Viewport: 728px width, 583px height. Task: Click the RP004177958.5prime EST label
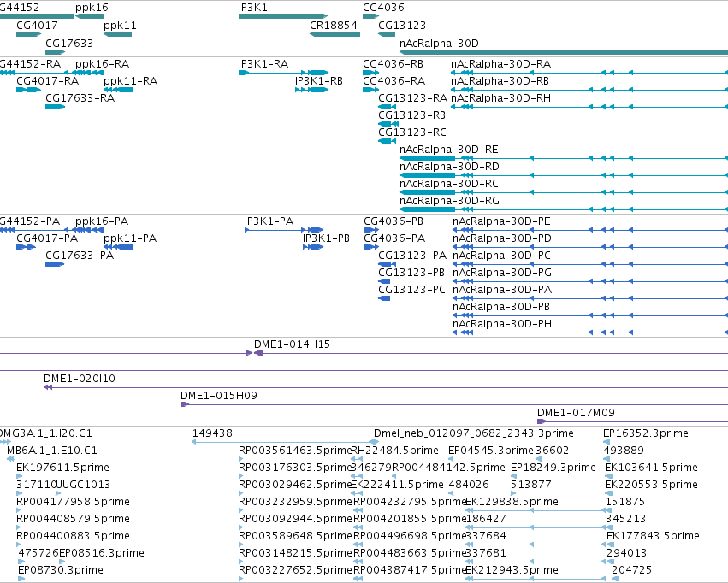point(73,502)
